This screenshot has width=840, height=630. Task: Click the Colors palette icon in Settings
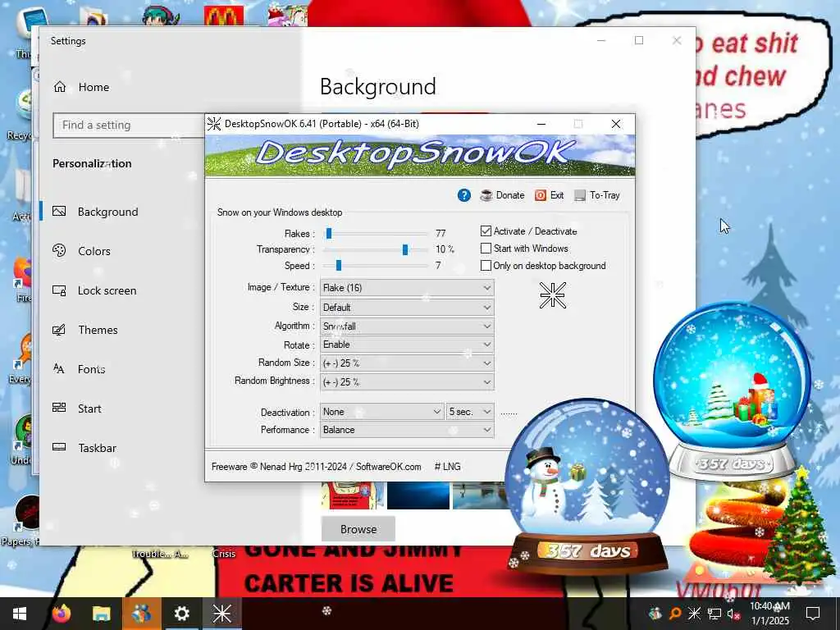[x=59, y=251]
